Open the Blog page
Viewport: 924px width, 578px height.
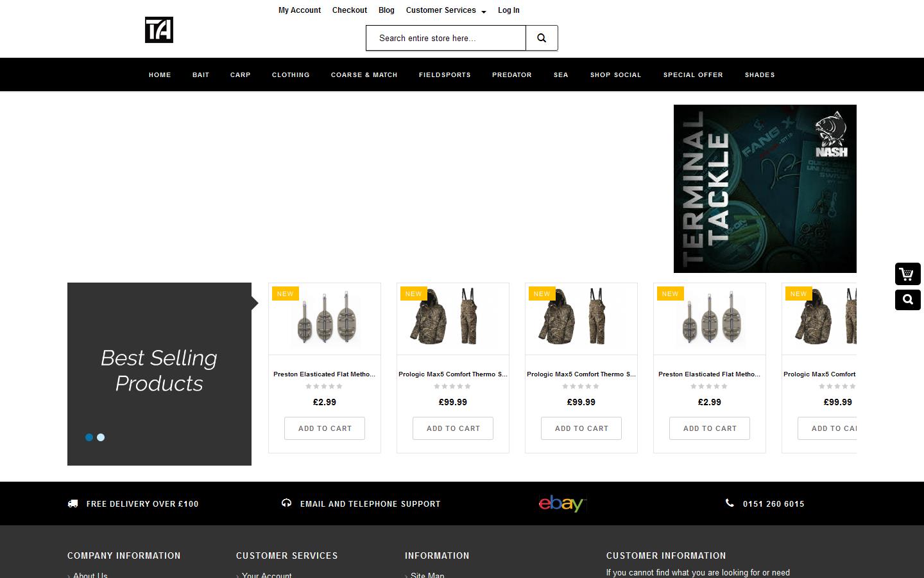click(x=386, y=10)
